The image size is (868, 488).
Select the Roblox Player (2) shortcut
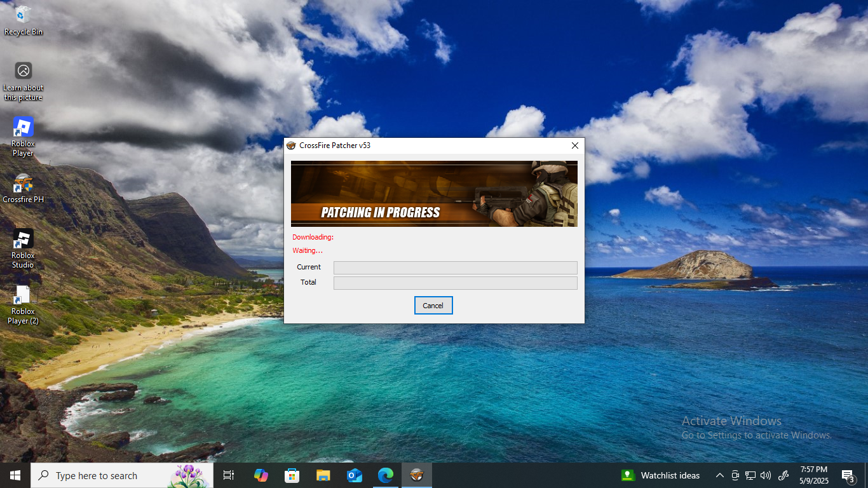23,305
